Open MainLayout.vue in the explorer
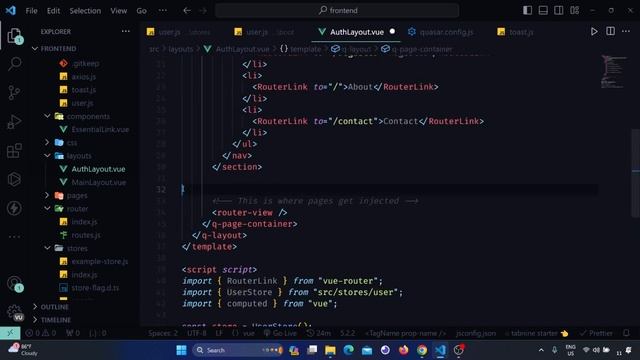The height and width of the screenshot is (360, 640). 98,182
